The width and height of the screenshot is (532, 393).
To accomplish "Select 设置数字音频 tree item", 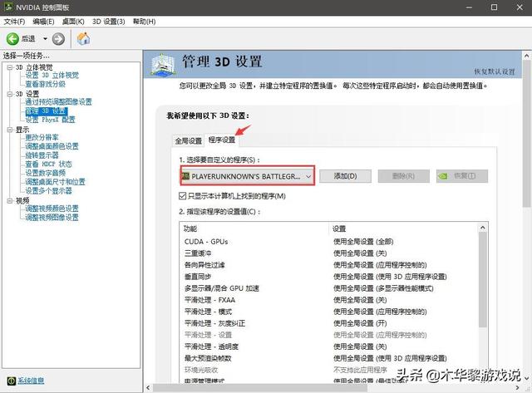I will tap(45, 173).
